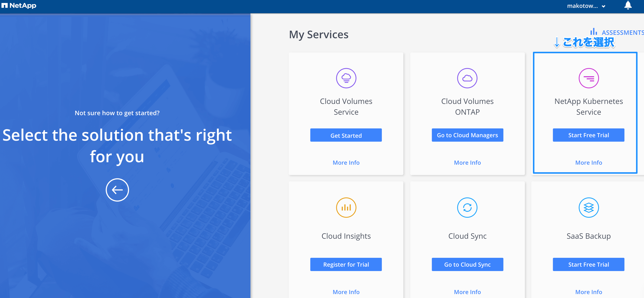Open More Info for Cloud Insights
644x298 pixels.
pos(346,292)
